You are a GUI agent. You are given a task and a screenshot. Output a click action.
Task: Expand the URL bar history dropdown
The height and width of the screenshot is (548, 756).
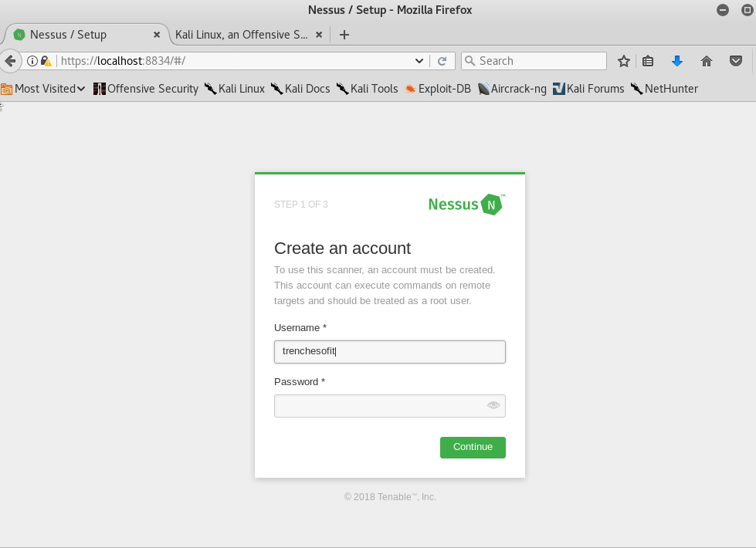pyautogui.click(x=419, y=61)
